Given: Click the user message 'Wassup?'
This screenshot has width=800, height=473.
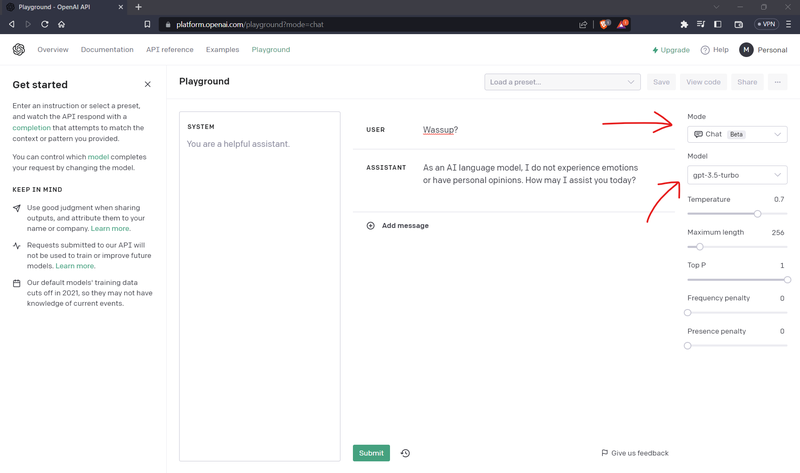Looking at the screenshot, I should [x=440, y=130].
